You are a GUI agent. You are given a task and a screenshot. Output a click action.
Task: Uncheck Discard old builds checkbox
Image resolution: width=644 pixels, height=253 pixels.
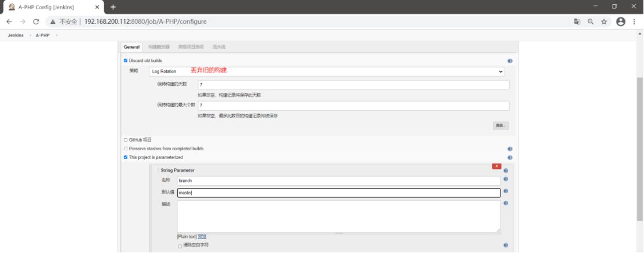(126, 61)
